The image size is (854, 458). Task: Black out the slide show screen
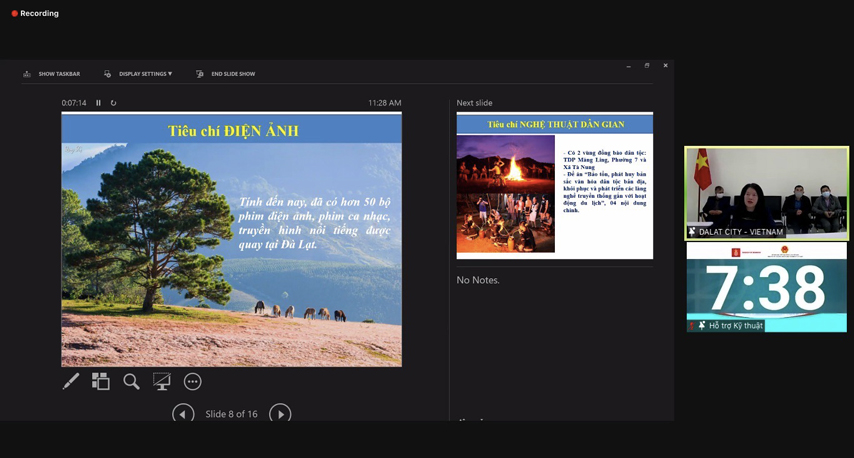(x=162, y=381)
